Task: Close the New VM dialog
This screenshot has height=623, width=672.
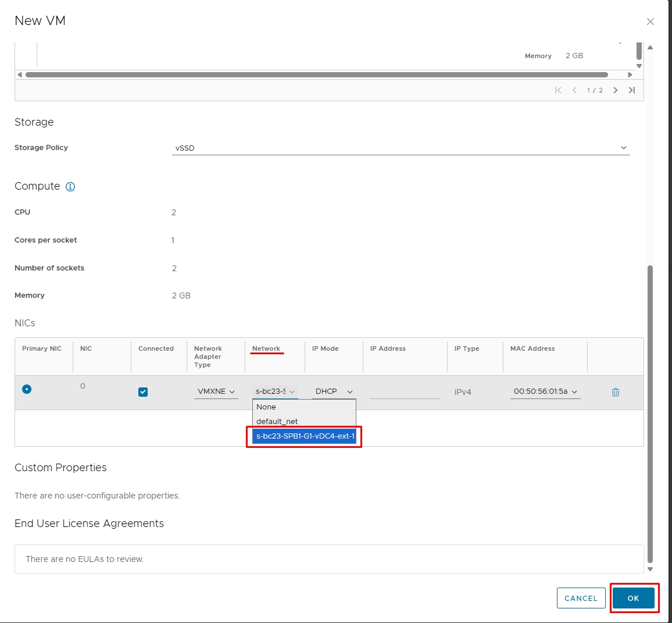Action: click(650, 22)
